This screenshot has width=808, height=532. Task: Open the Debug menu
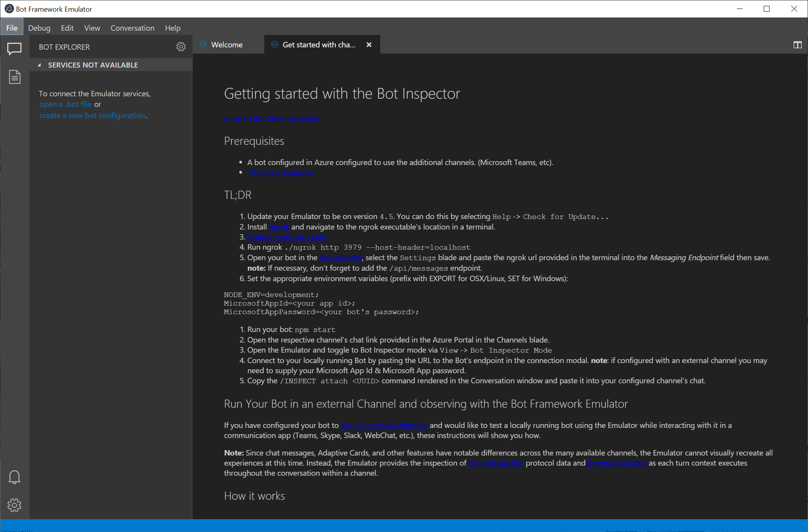pos(39,28)
